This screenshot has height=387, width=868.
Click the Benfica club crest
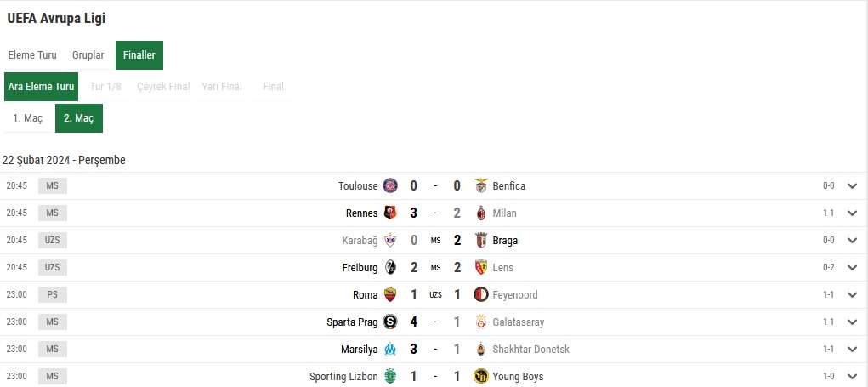point(481,186)
